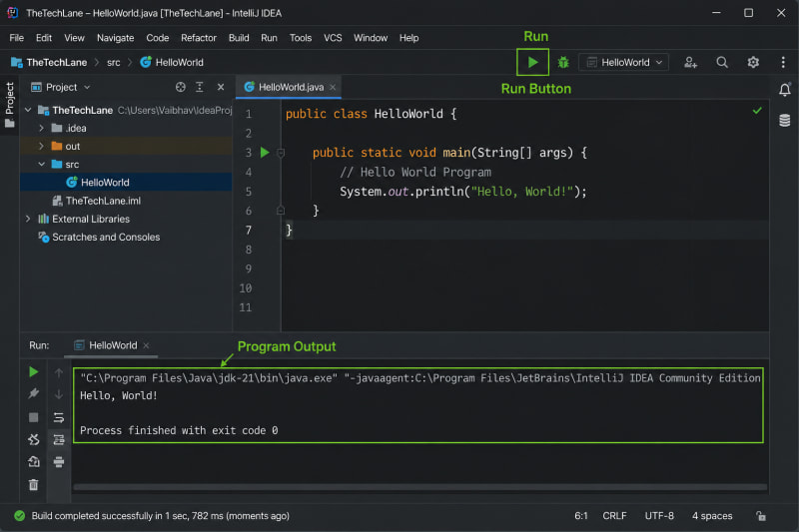
Task: Click the HelloWorld breadcrumb
Action: [172, 62]
